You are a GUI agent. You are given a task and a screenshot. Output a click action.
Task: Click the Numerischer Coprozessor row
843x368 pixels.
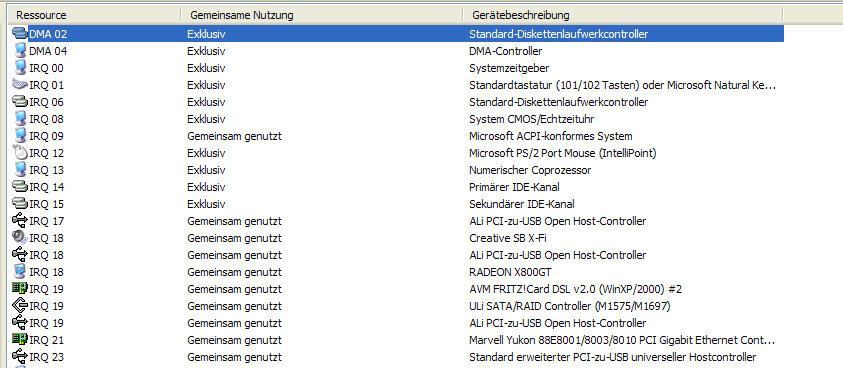click(x=397, y=171)
